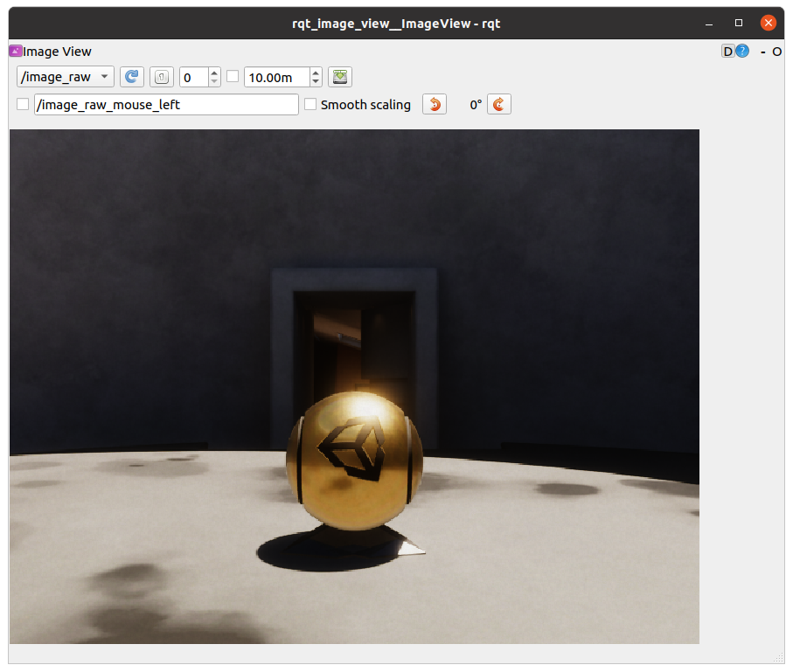Click the O undock button
The image size is (793, 672).
click(x=776, y=52)
